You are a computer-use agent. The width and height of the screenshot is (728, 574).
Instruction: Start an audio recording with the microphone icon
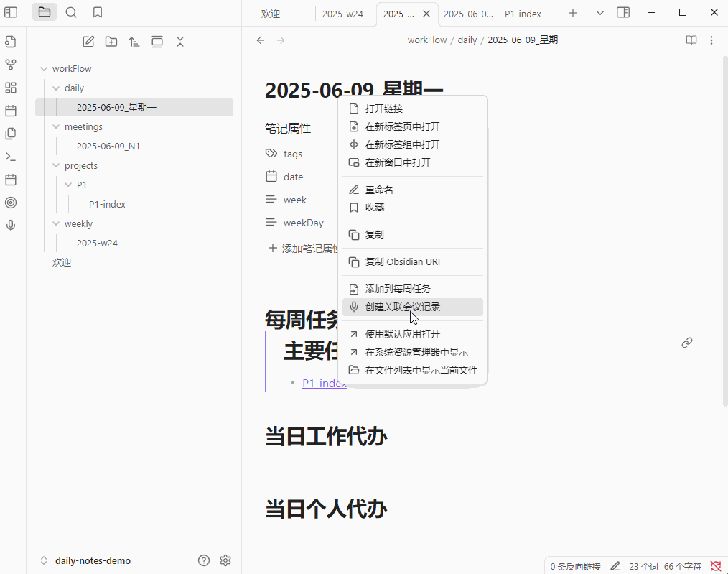11,226
